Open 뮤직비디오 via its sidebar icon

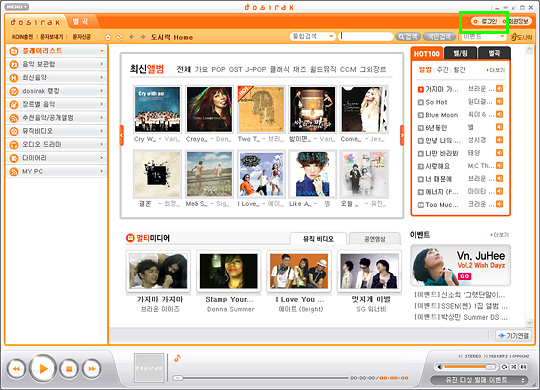point(14,131)
